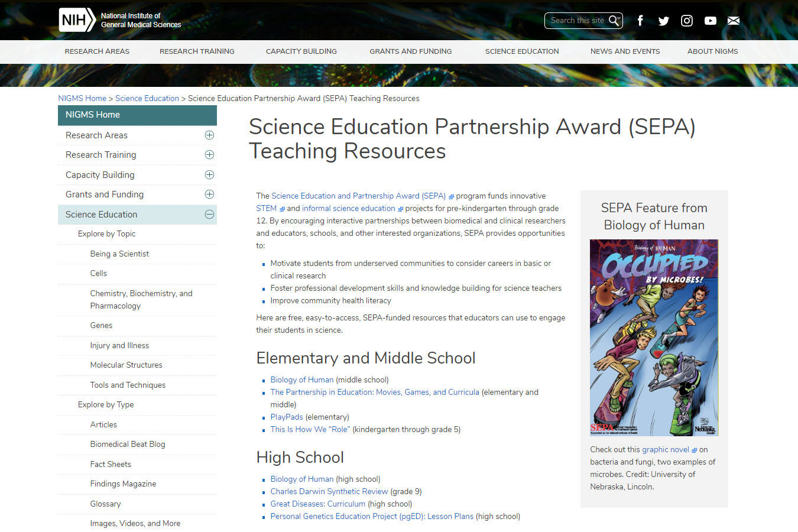Open the Instagram icon in the header

click(686, 20)
